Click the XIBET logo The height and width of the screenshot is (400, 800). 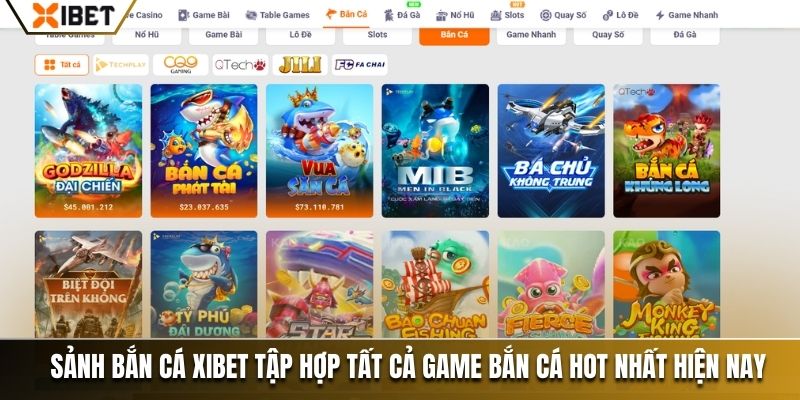coord(73,14)
